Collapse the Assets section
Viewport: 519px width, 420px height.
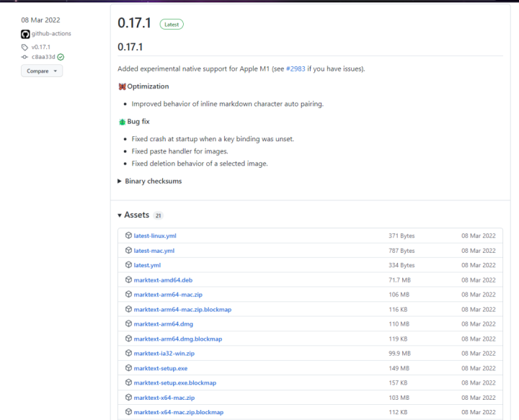pos(133,215)
